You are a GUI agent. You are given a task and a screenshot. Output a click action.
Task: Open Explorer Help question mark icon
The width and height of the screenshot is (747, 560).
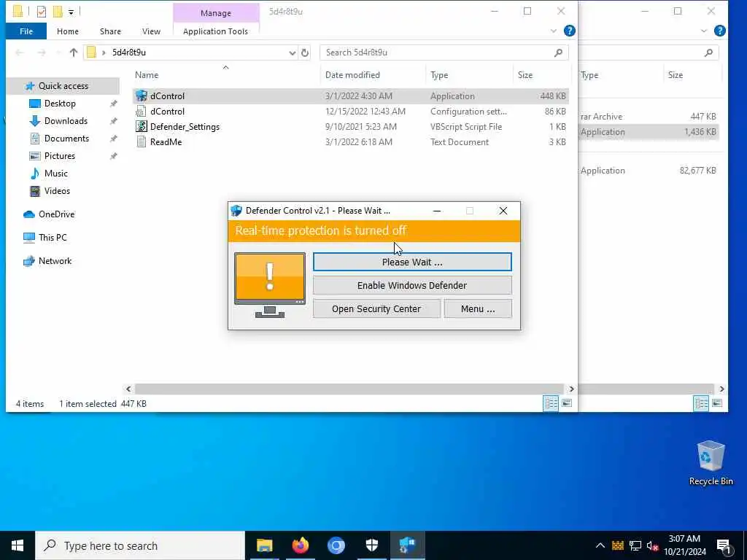click(569, 31)
